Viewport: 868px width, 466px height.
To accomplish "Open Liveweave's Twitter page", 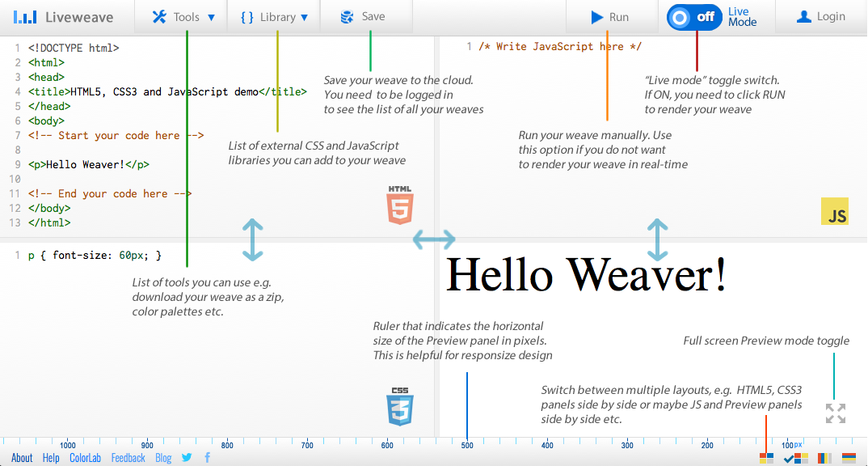I will 187,457.
